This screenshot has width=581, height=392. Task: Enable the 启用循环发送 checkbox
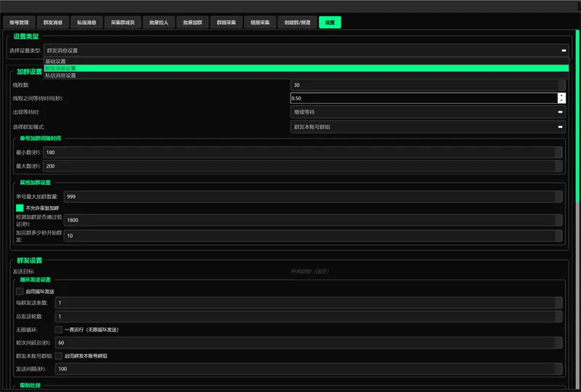pos(20,291)
